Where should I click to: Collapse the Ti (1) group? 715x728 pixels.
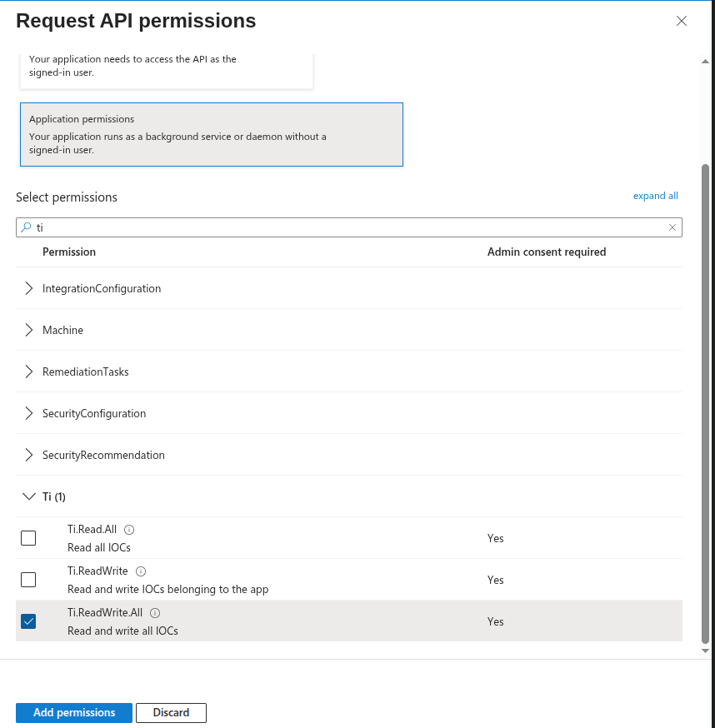click(x=29, y=496)
